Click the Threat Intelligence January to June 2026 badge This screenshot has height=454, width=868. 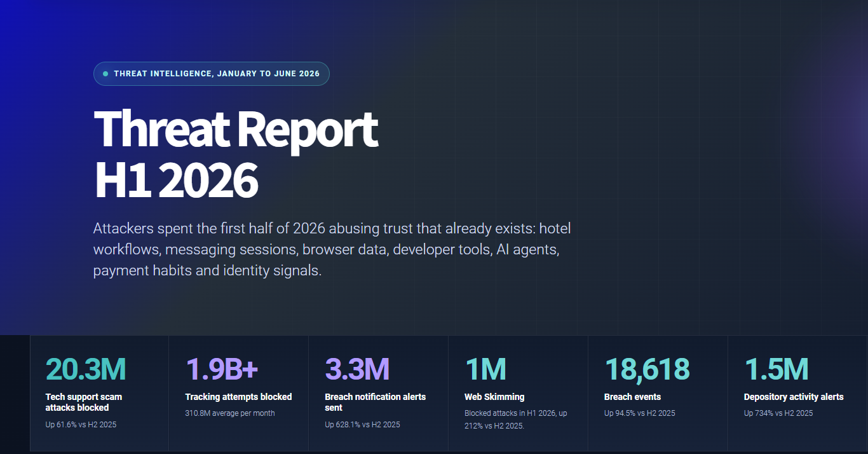[x=211, y=74]
